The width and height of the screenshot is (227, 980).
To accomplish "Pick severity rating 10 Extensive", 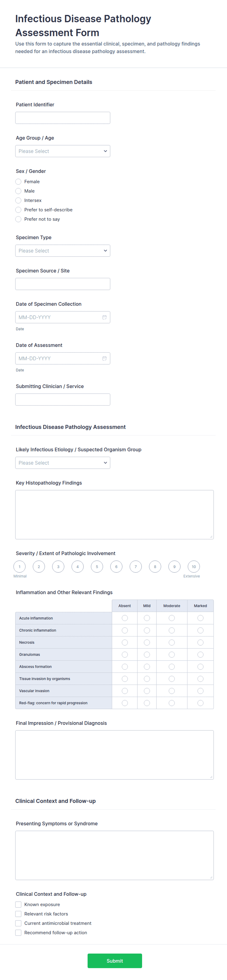I will [194, 566].
